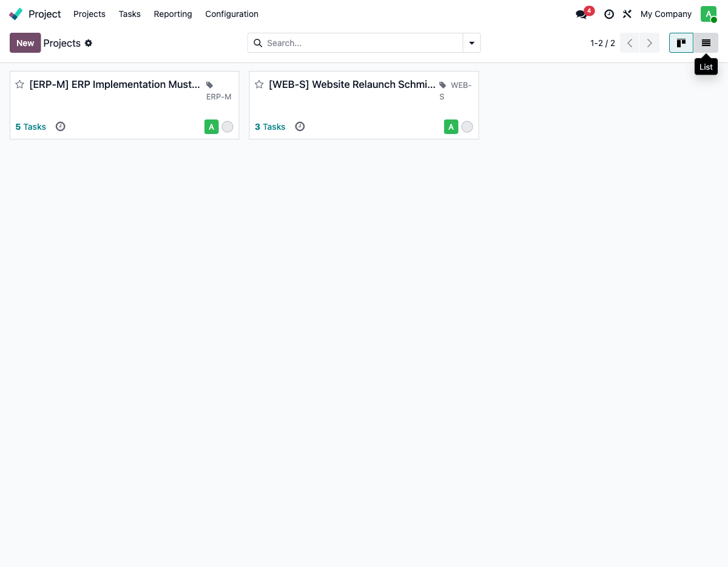Image resolution: width=728 pixels, height=567 pixels.
Task: Click the My Company switcher
Action: tap(666, 14)
